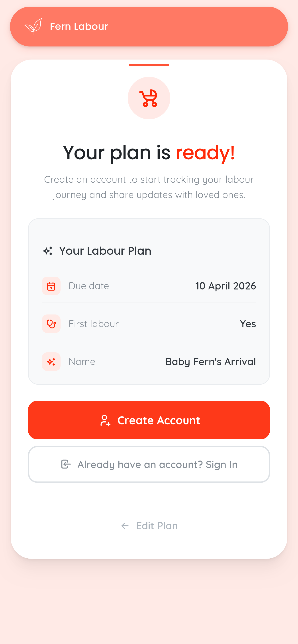Click the due date value 10 April 2026
Viewport: 298px width, 644px height.
click(225, 286)
